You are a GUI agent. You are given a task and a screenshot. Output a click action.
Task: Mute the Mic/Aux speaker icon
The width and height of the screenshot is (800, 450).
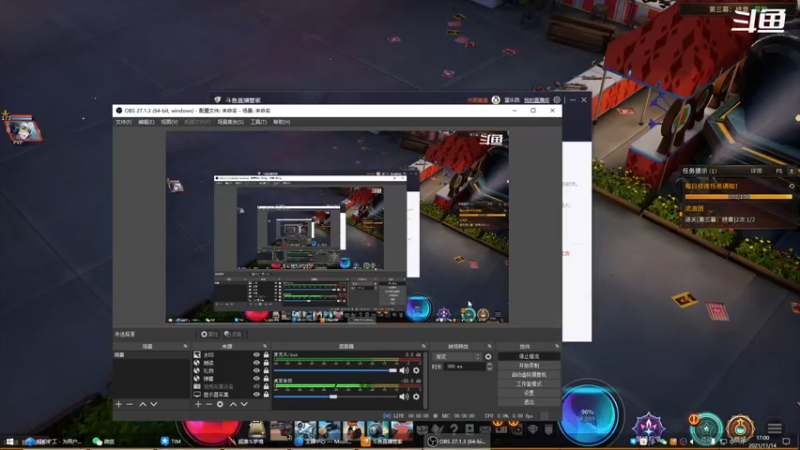pyautogui.click(x=404, y=370)
